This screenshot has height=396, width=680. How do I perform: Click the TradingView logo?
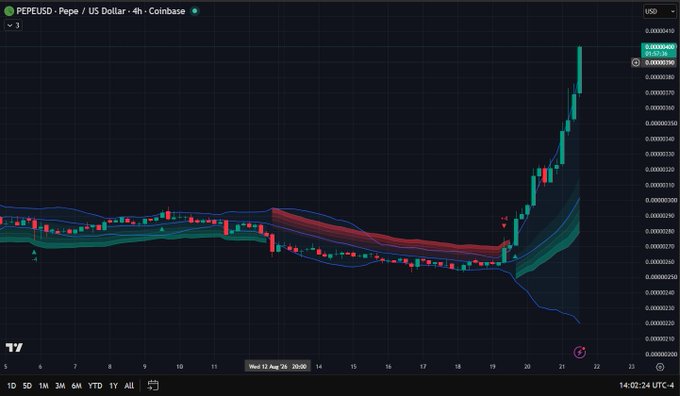point(14,347)
